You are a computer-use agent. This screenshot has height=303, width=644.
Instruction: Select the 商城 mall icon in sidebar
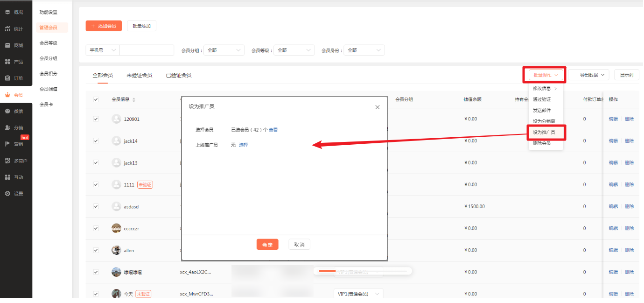pyautogui.click(x=7, y=45)
